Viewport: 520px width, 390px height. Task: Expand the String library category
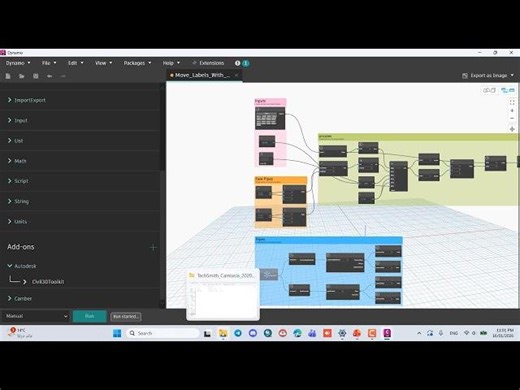[x=80, y=201]
